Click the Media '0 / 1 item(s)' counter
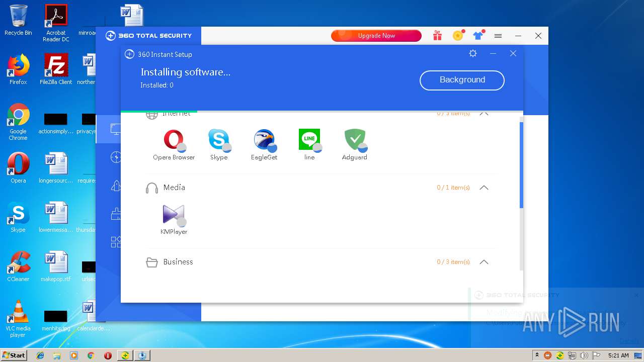The image size is (644, 362). (x=453, y=188)
